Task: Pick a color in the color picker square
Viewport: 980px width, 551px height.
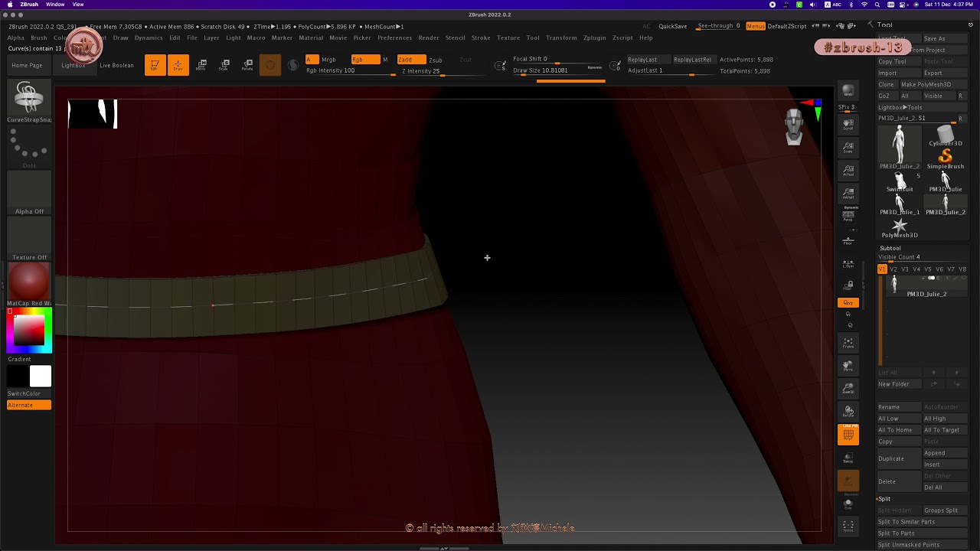Action: point(29,331)
